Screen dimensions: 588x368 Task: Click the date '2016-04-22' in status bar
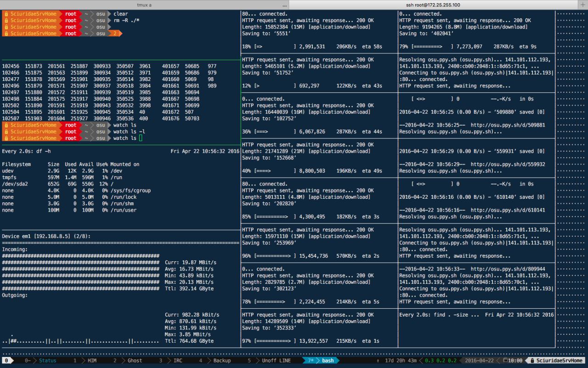click(x=478, y=361)
